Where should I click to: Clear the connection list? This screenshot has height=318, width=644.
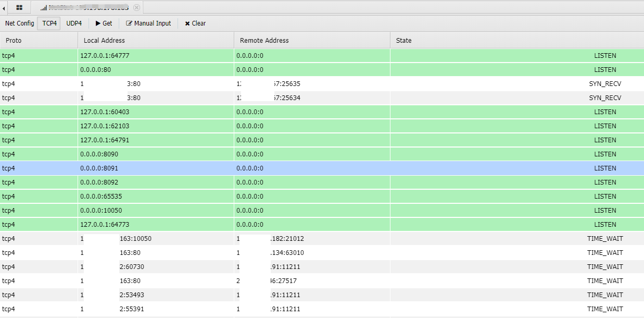pos(195,23)
